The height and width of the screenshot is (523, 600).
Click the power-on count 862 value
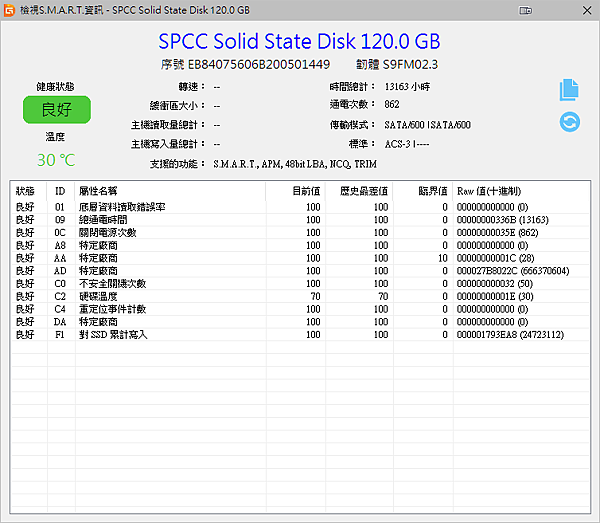pos(392,104)
